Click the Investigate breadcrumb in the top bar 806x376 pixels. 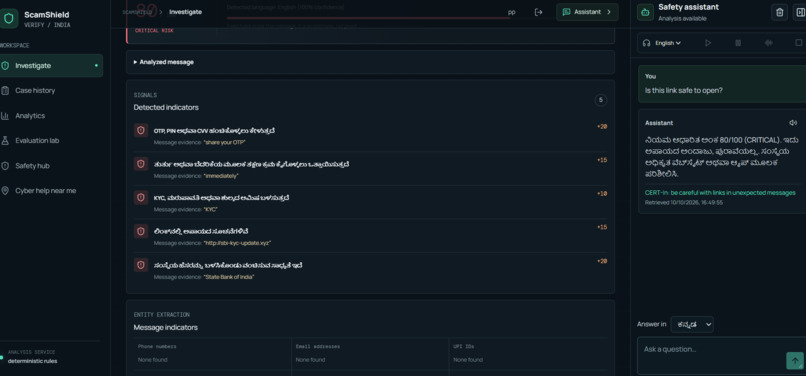(x=186, y=12)
